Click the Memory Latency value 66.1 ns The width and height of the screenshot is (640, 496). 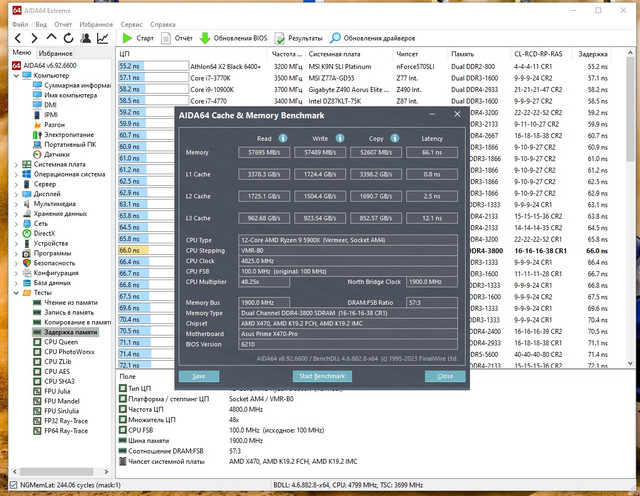click(x=432, y=153)
